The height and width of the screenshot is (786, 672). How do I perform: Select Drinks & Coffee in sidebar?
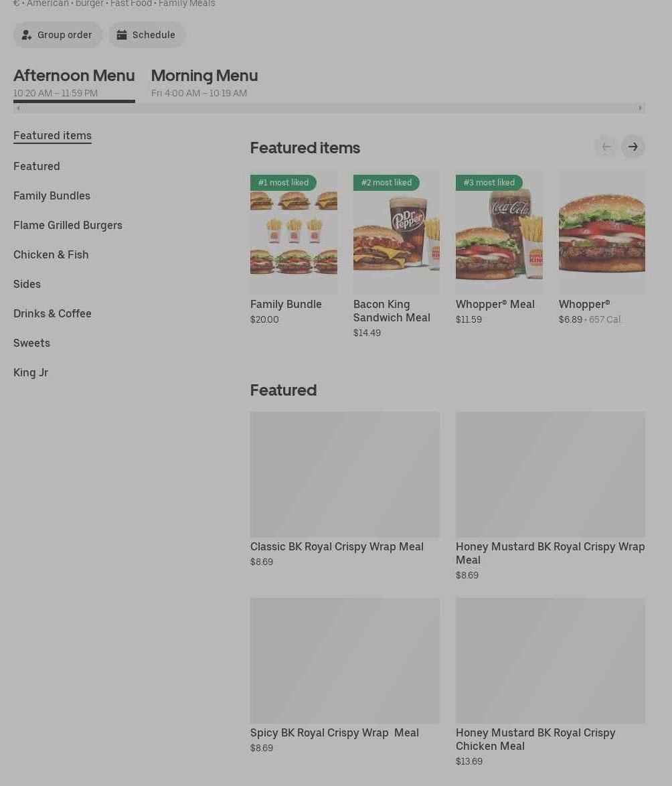click(53, 314)
